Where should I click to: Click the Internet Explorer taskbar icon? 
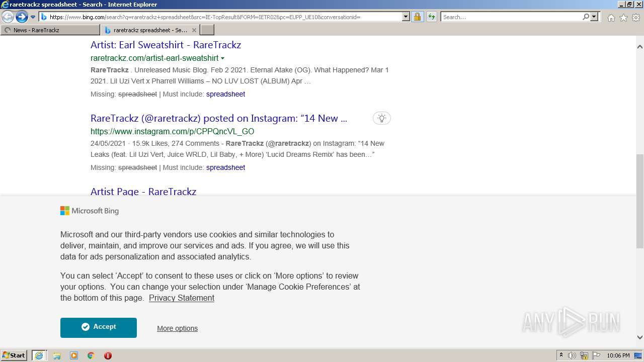(39, 355)
